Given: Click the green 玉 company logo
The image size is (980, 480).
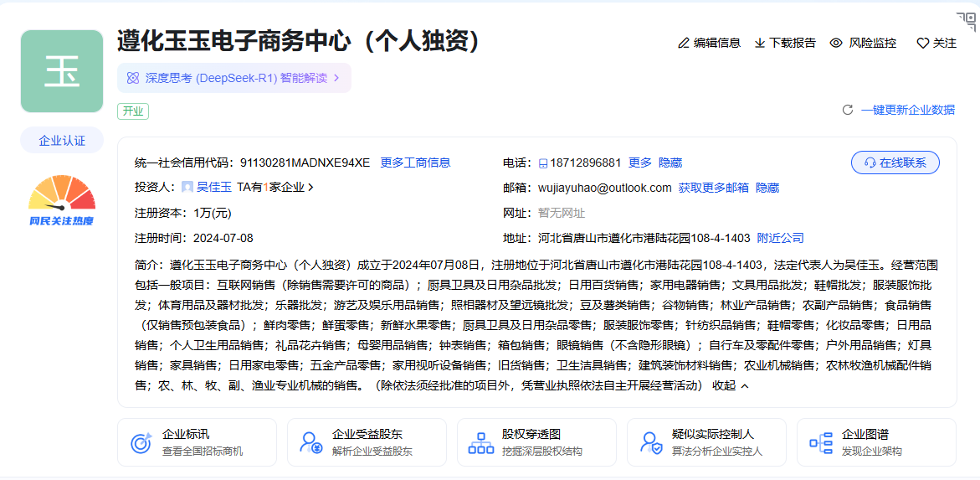Looking at the screenshot, I should coord(62,71).
